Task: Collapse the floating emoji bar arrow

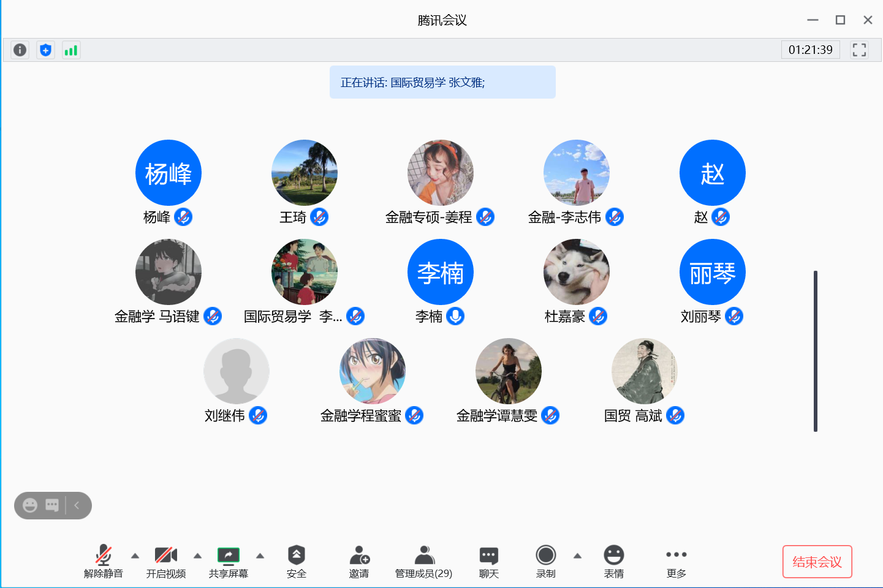Action: (77, 505)
